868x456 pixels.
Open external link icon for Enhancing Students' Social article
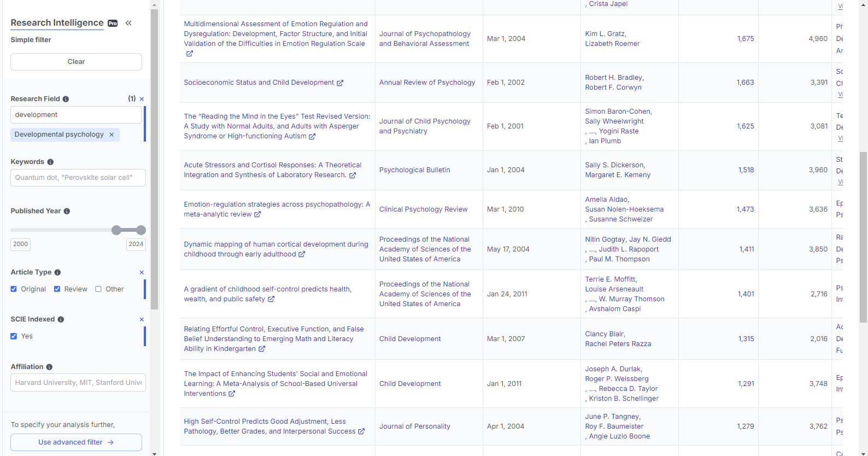232,394
